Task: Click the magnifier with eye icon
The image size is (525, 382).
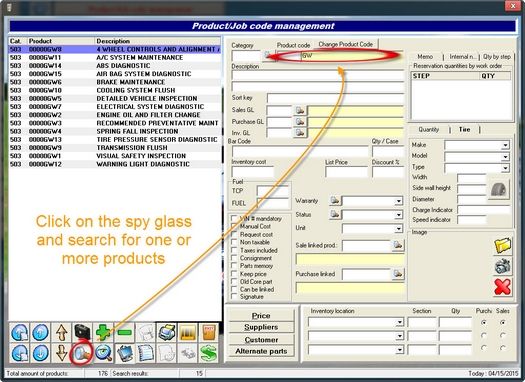Action: click(x=103, y=354)
